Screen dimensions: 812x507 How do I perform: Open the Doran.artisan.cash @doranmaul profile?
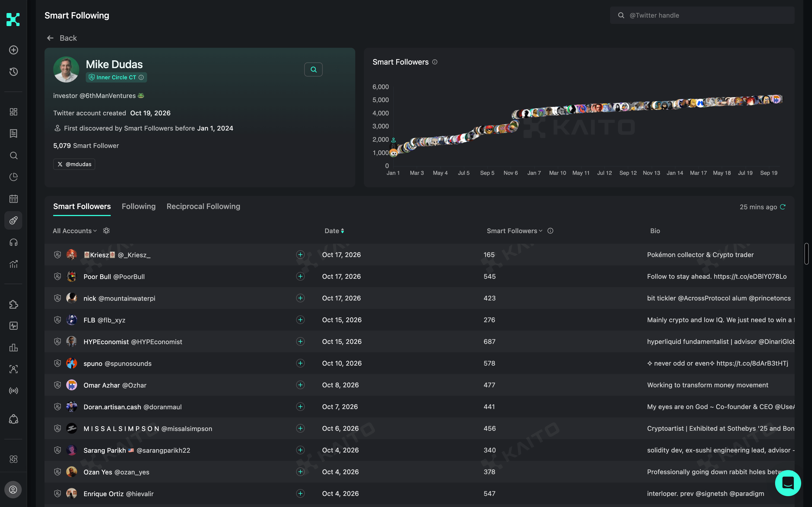coord(132,407)
